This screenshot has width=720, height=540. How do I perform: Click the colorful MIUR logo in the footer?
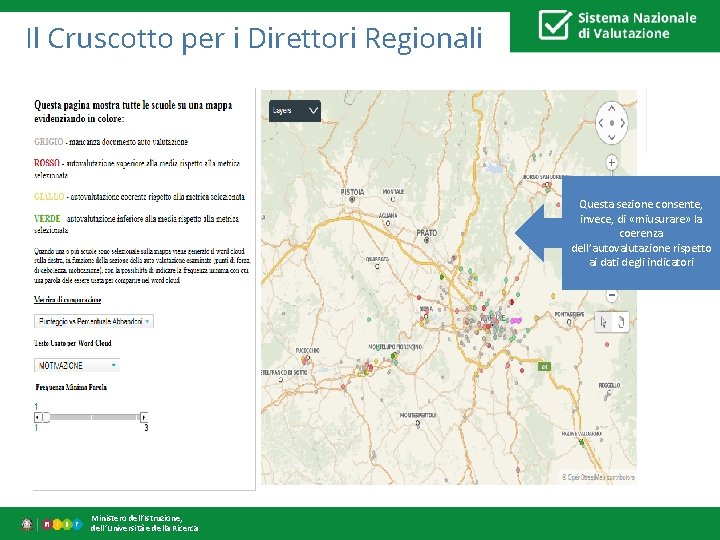click(62, 524)
